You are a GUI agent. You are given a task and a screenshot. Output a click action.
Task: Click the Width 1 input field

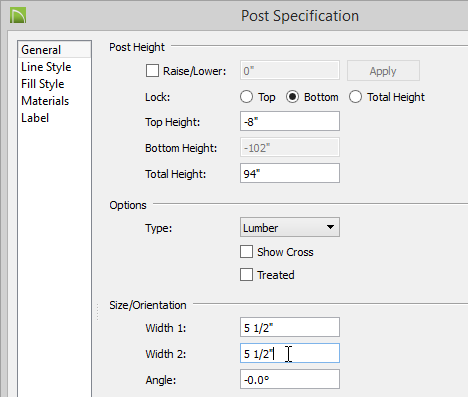[290, 327]
